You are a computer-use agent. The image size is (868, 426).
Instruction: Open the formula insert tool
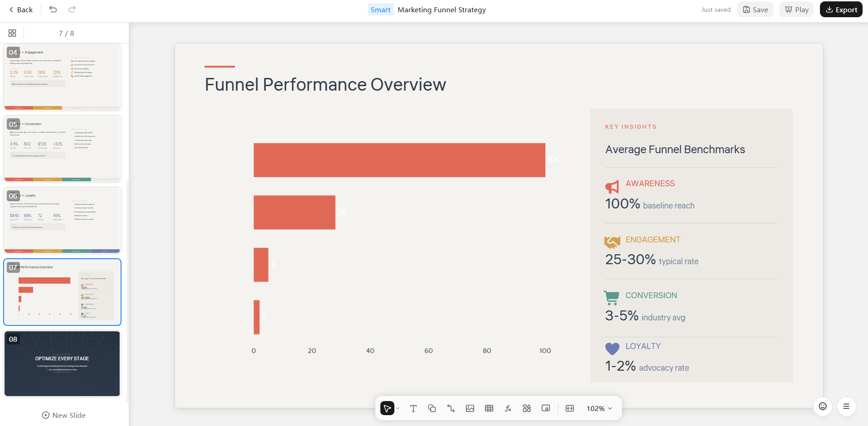pos(508,408)
